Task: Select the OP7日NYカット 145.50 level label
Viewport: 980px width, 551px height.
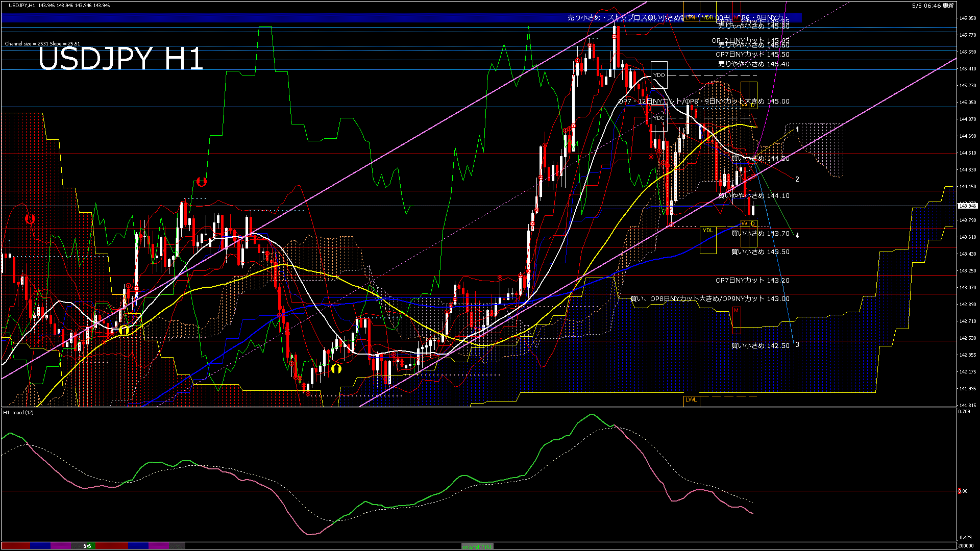Action: [x=752, y=55]
